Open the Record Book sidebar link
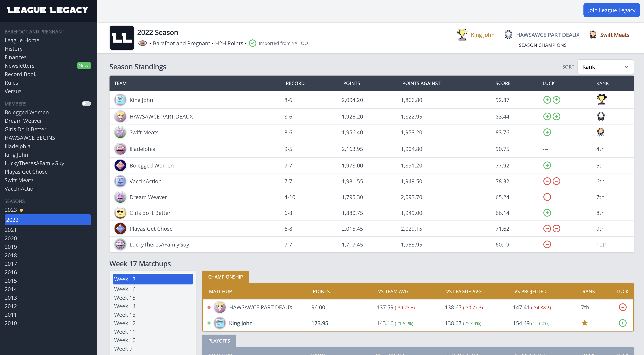The image size is (644, 355). [20, 74]
